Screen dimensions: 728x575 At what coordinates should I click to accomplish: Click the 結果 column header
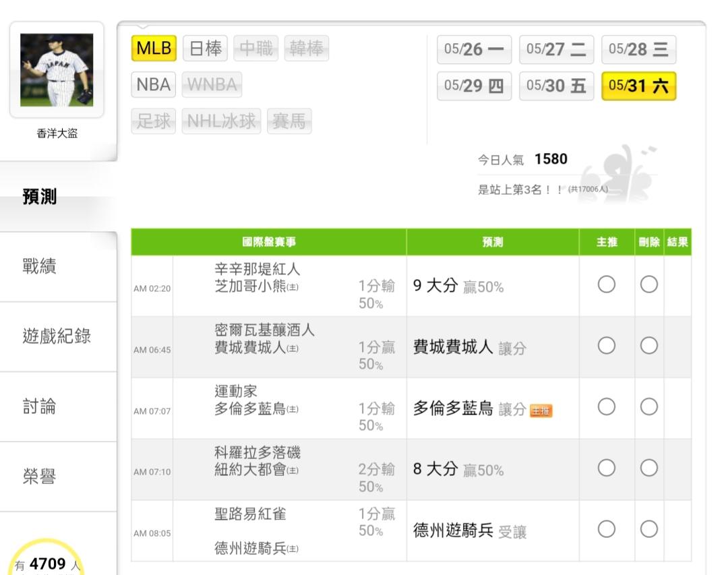pos(678,242)
